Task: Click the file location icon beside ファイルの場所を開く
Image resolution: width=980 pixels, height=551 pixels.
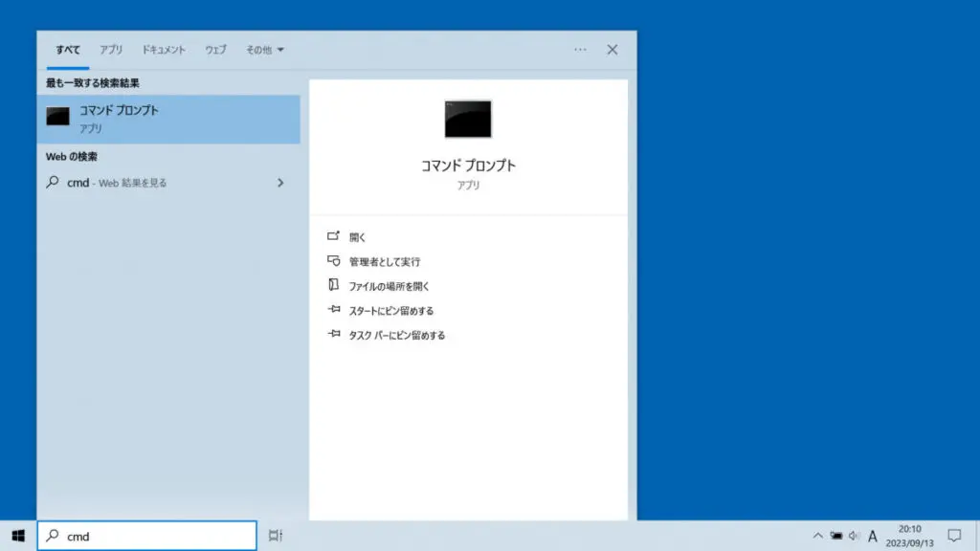Action: [x=333, y=285]
